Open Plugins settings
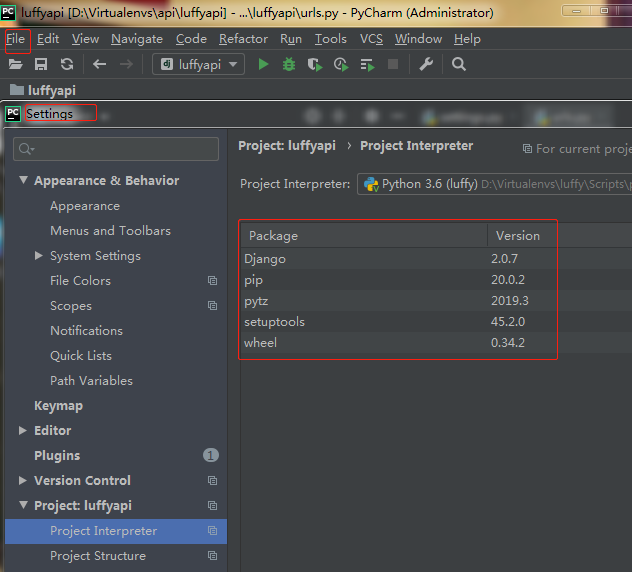 57,456
